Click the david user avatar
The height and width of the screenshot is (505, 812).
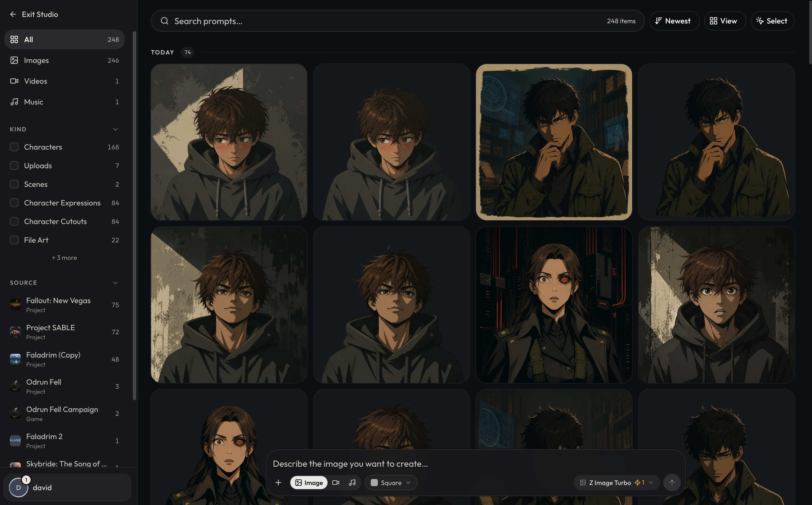coord(18,488)
